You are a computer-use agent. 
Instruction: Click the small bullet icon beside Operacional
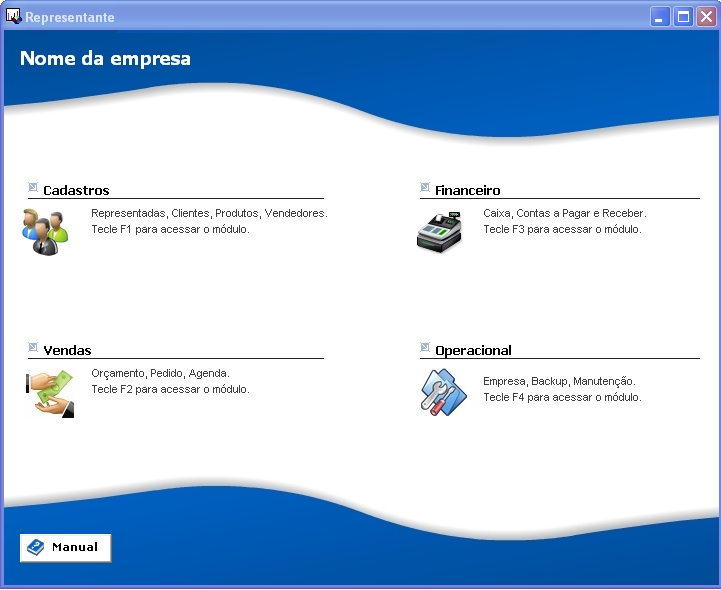point(425,347)
